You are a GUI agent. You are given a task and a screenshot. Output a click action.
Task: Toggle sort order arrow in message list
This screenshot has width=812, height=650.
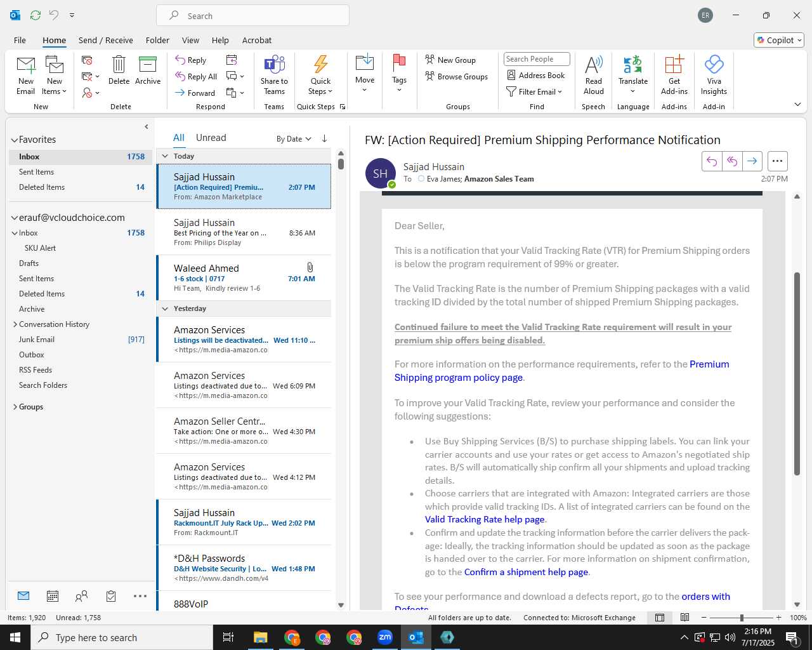pyautogui.click(x=324, y=138)
